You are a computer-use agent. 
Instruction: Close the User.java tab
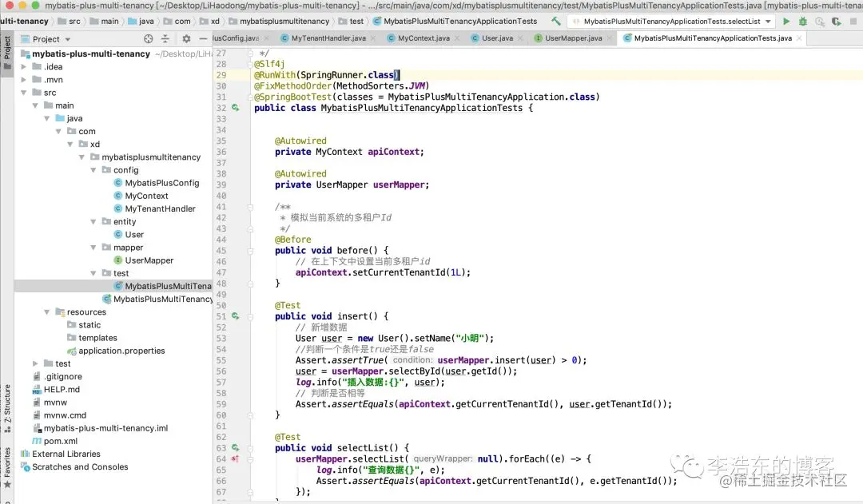[521, 38]
